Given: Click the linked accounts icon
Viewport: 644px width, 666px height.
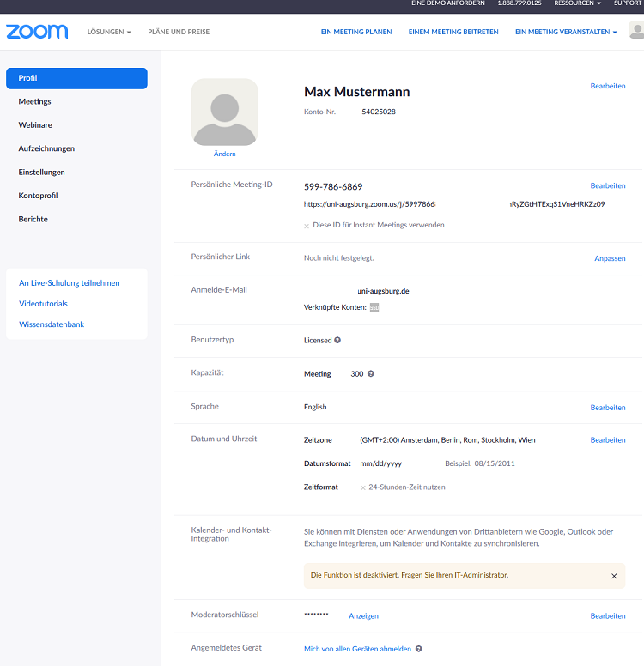Looking at the screenshot, I should pos(374,307).
